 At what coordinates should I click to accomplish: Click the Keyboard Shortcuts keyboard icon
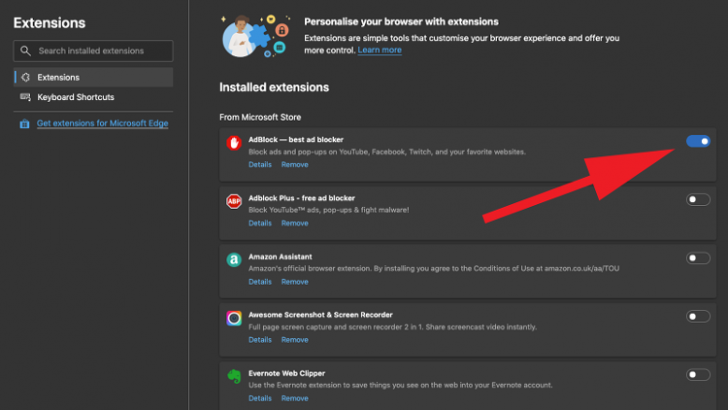[x=25, y=97]
